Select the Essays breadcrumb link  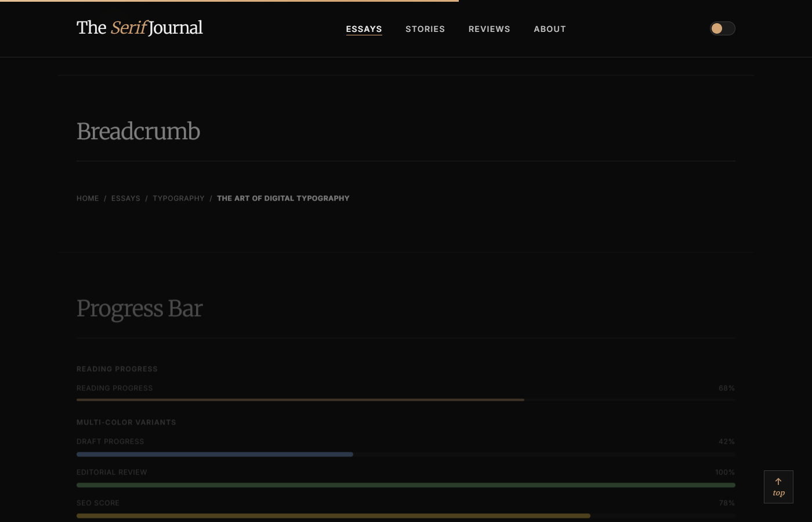(126, 198)
